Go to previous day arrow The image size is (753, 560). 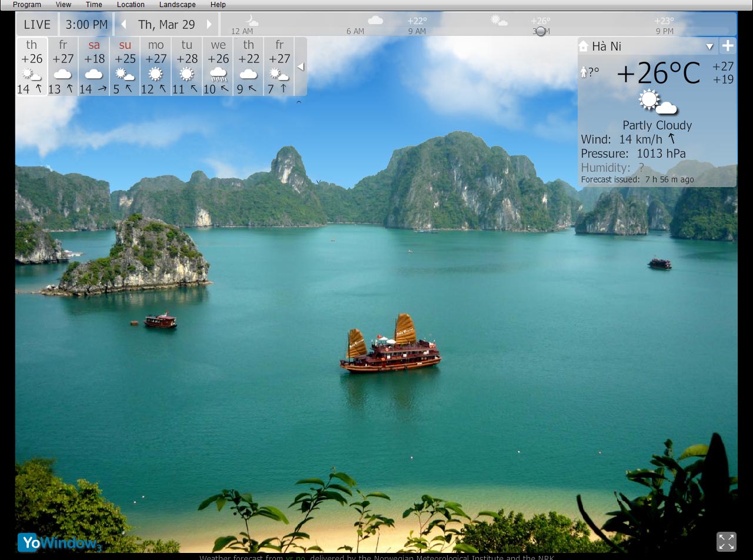[x=124, y=25]
